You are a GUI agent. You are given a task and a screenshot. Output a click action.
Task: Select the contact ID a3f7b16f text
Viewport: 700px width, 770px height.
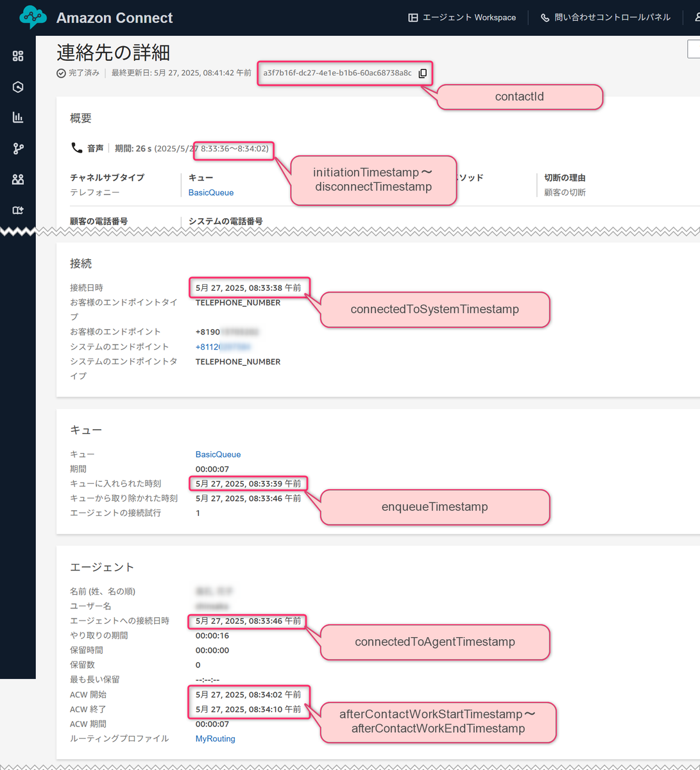click(337, 73)
